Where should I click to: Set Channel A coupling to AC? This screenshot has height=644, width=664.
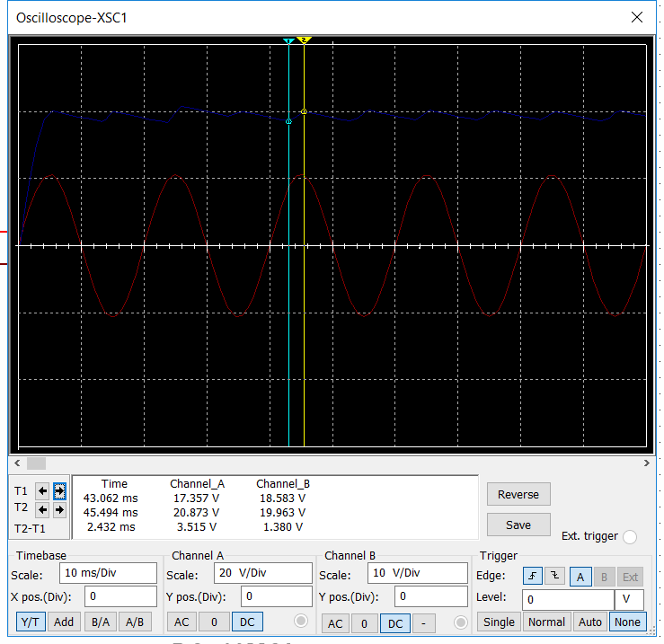[181, 621]
